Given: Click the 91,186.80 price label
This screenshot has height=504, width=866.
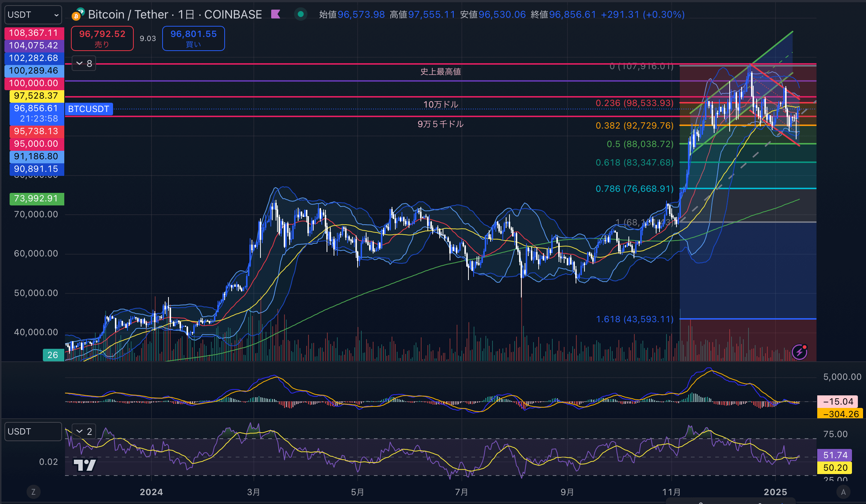Looking at the screenshot, I should (x=36, y=156).
